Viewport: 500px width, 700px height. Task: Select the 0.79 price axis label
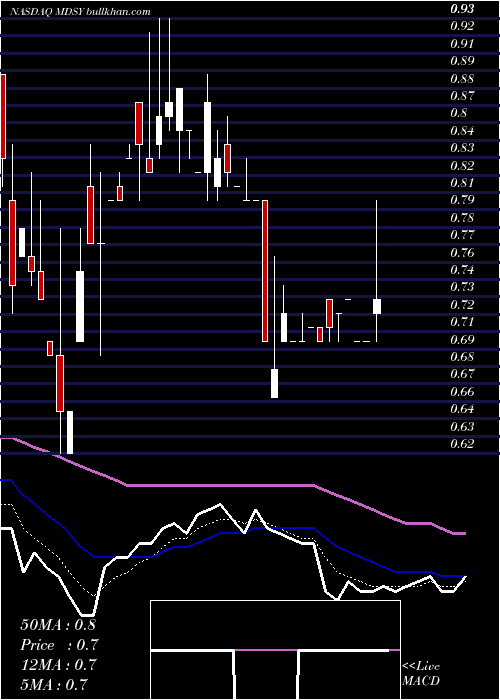[461, 200]
